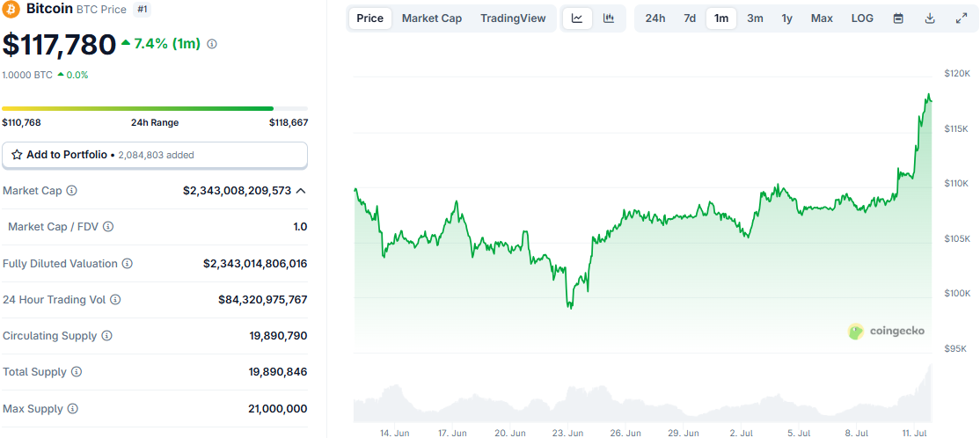Click fully diluted valuation $2,343,014,806,016
The height and width of the screenshot is (438, 980).
click(255, 264)
